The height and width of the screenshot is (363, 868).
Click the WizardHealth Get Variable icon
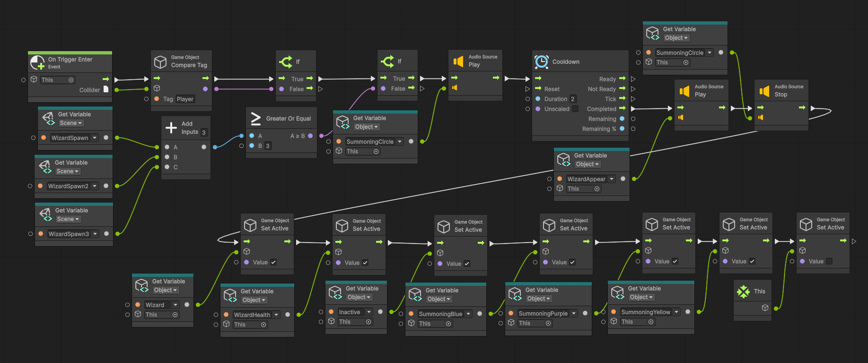pos(230,296)
